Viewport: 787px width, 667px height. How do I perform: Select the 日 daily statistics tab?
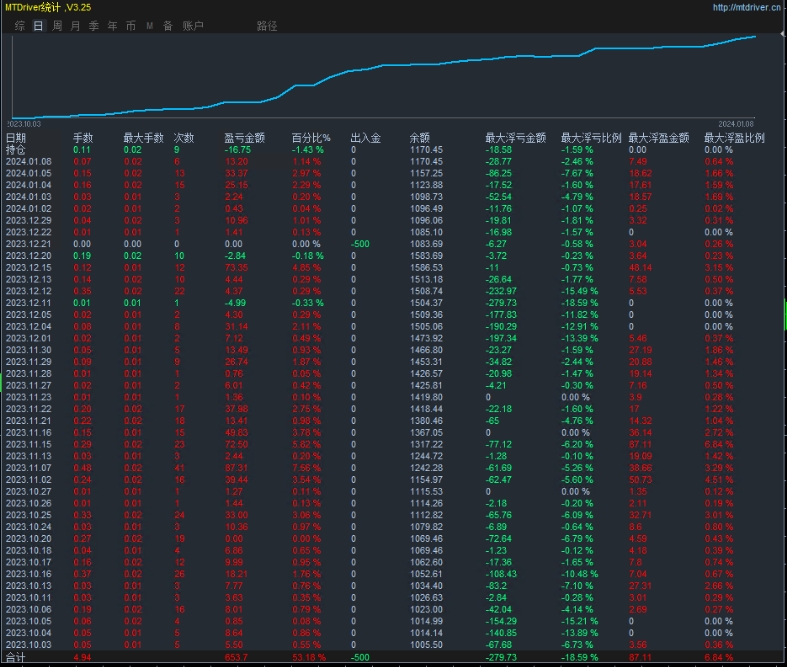coord(38,26)
